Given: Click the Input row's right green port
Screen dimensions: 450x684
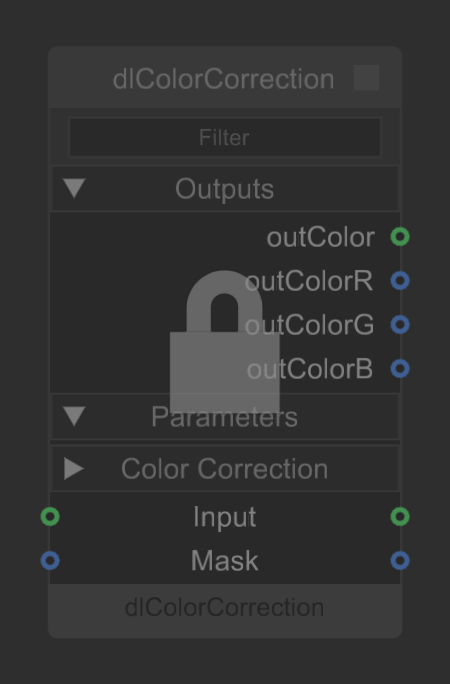Looking at the screenshot, I should tap(400, 516).
